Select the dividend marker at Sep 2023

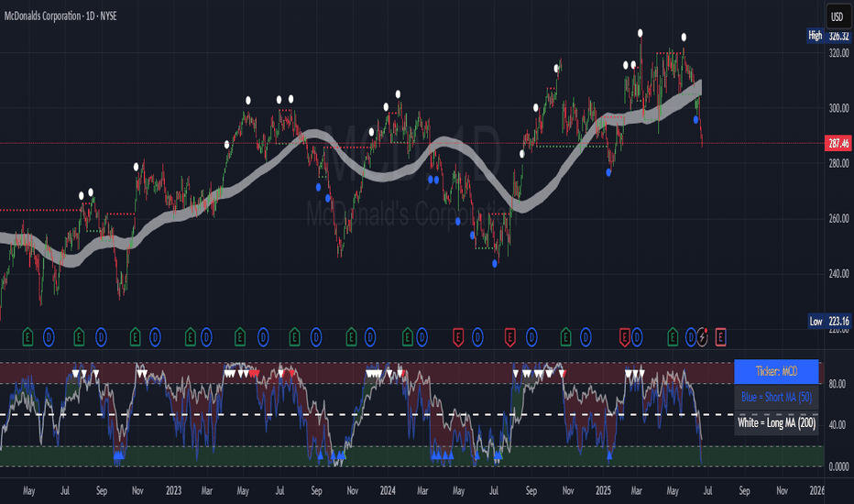[316, 338]
